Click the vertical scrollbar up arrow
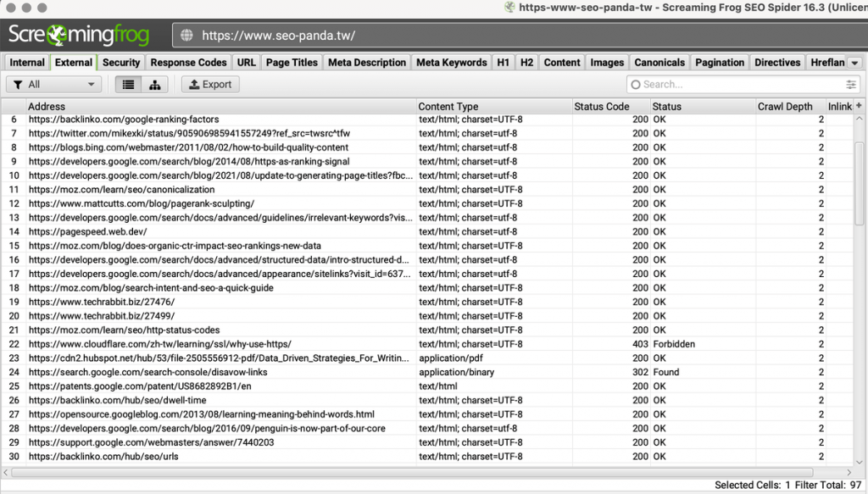 point(860,119)
